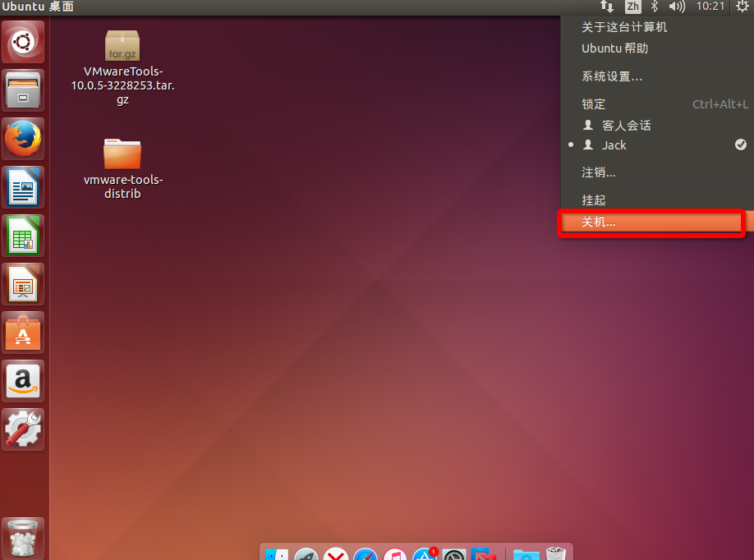Open the volume indicator menu
This screenshot has width=754, height=560.
[677, 7]
